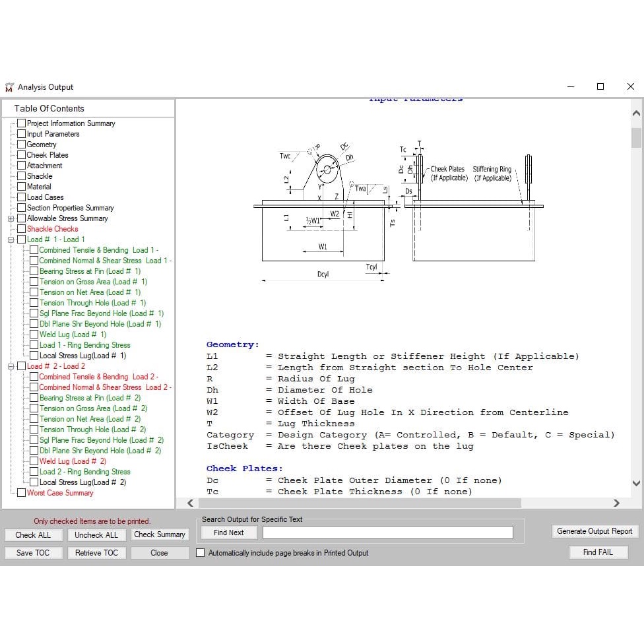Click Find Next to search output

pos(229,532)
